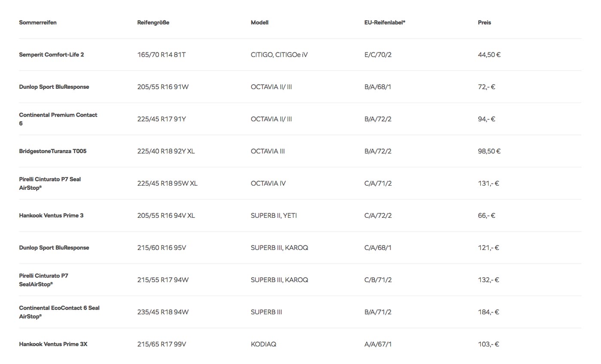Click the price 44,50 €

pyautogui.click(x=489, y=54)
